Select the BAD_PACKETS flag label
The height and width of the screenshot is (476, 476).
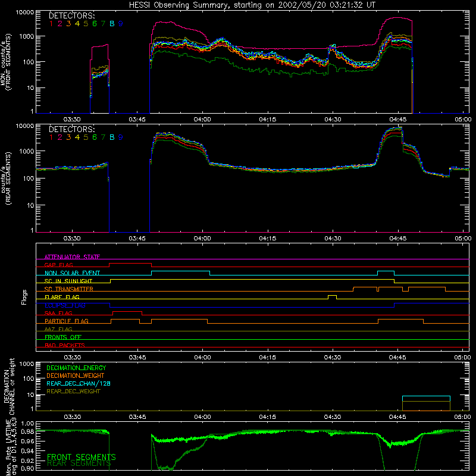coord(65,345)
